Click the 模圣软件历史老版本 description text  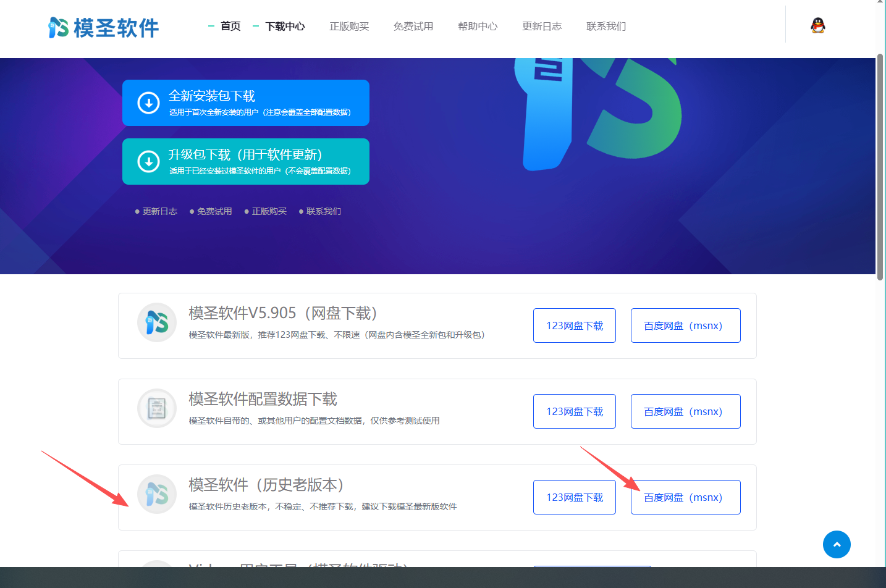point(323,506)
